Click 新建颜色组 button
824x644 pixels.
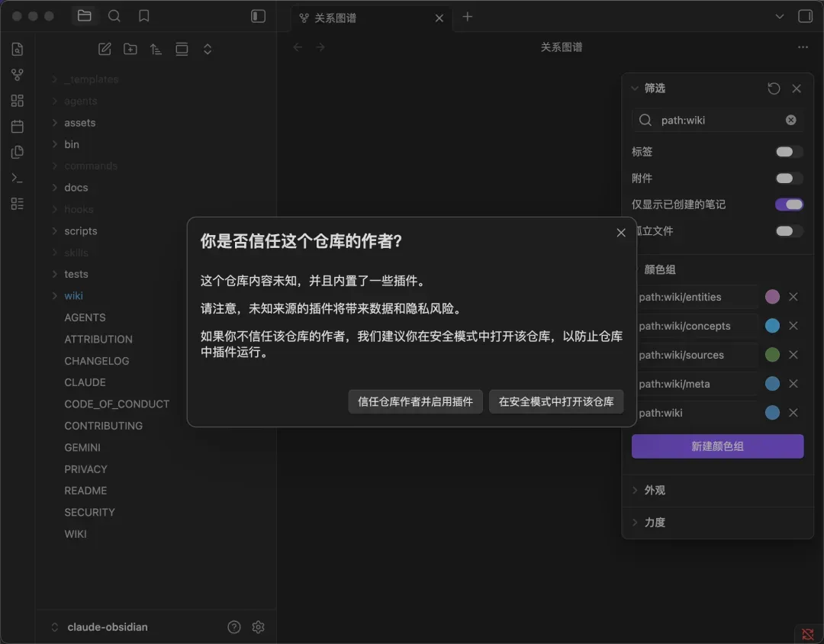[717, 446]
